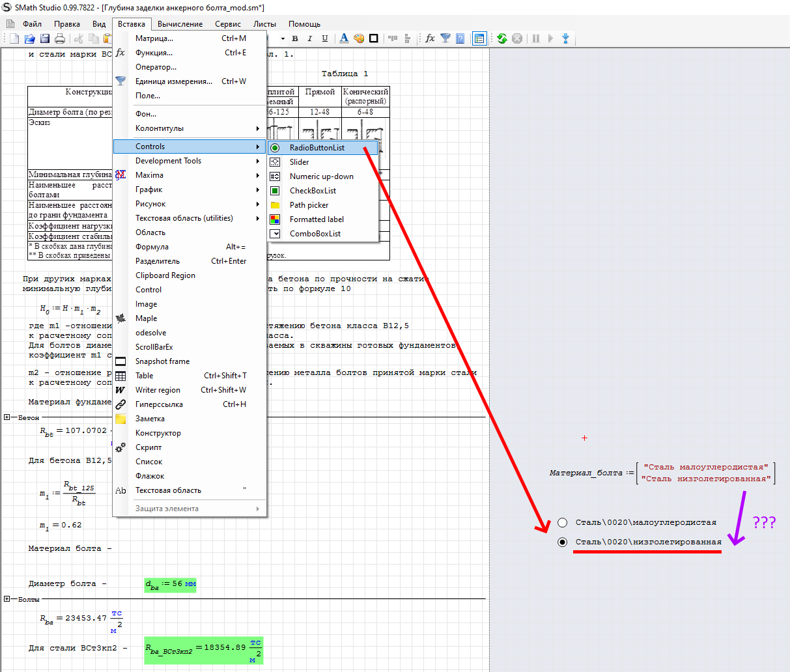Click RadioButtonList in Controls submenu
Viewport: 790px width, 672px height.
(x=317, y=148)
